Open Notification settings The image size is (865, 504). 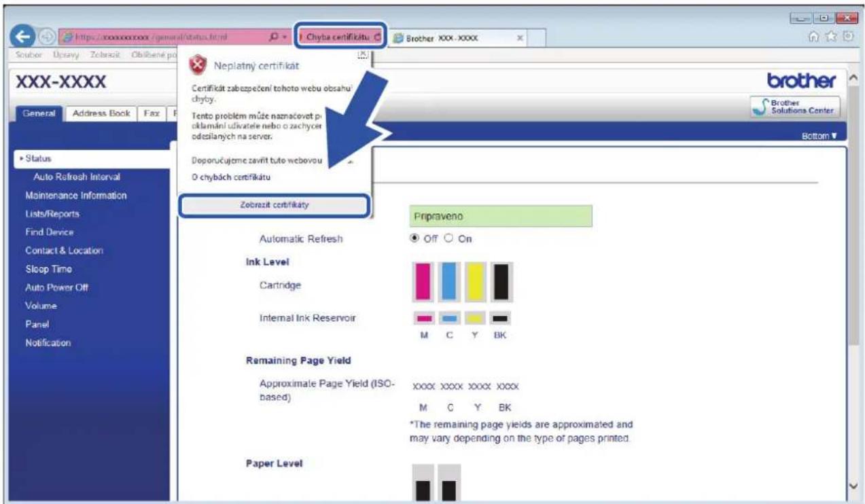pos(48,342)
